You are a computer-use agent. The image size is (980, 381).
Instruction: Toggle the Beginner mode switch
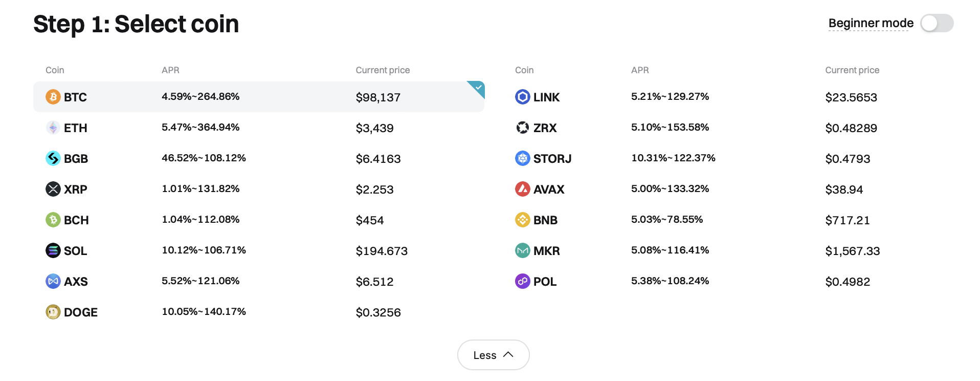click(937, 23)
